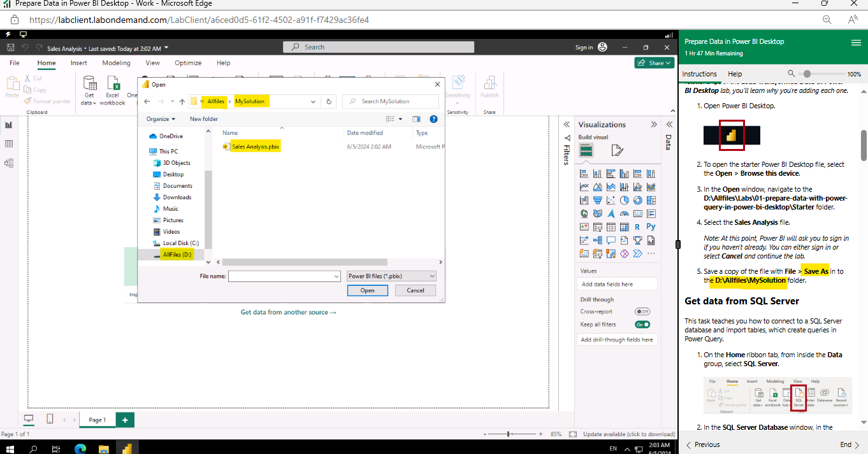Pick the Decomposition tree visual
The image size is (868, 454).
pos(598,241)
